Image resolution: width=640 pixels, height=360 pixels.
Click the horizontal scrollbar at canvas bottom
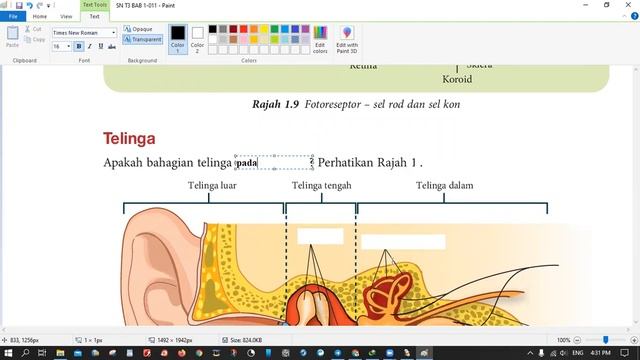(316, 329)
